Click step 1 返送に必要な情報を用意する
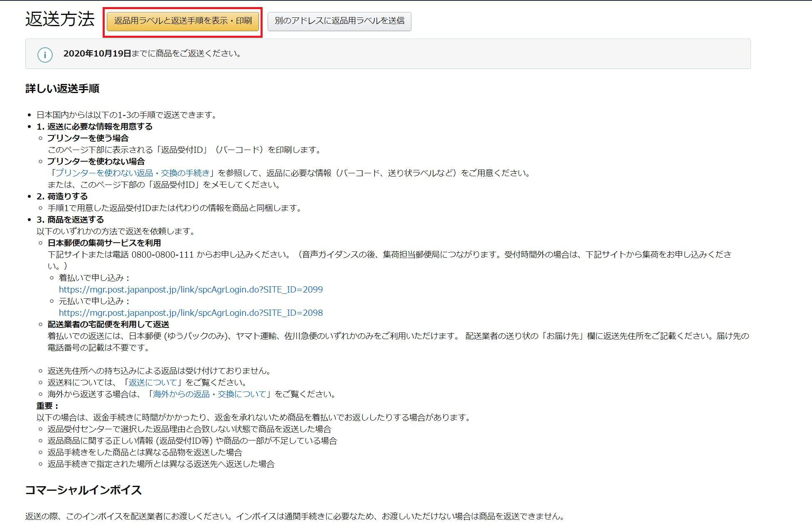Screen dimensions: 812x529 tap(95, 126)
